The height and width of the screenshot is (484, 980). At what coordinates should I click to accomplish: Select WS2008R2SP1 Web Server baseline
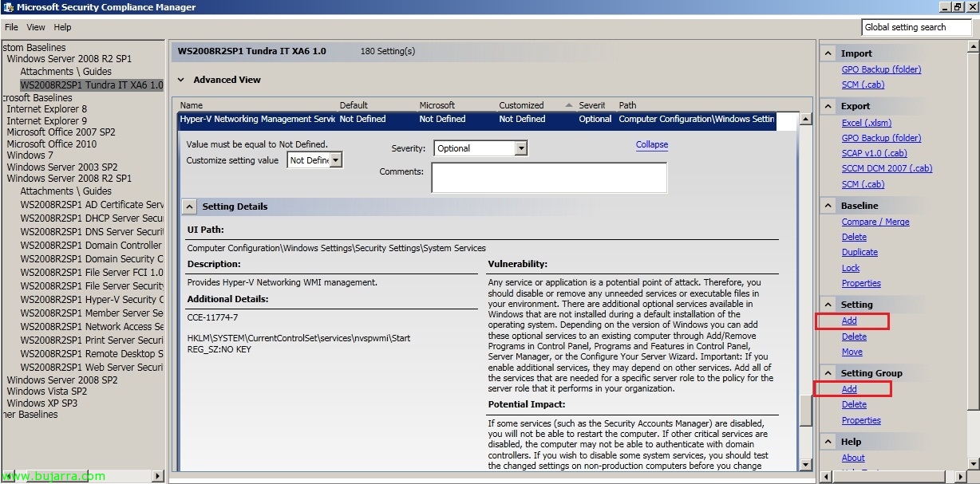click(x=92, y=368)
